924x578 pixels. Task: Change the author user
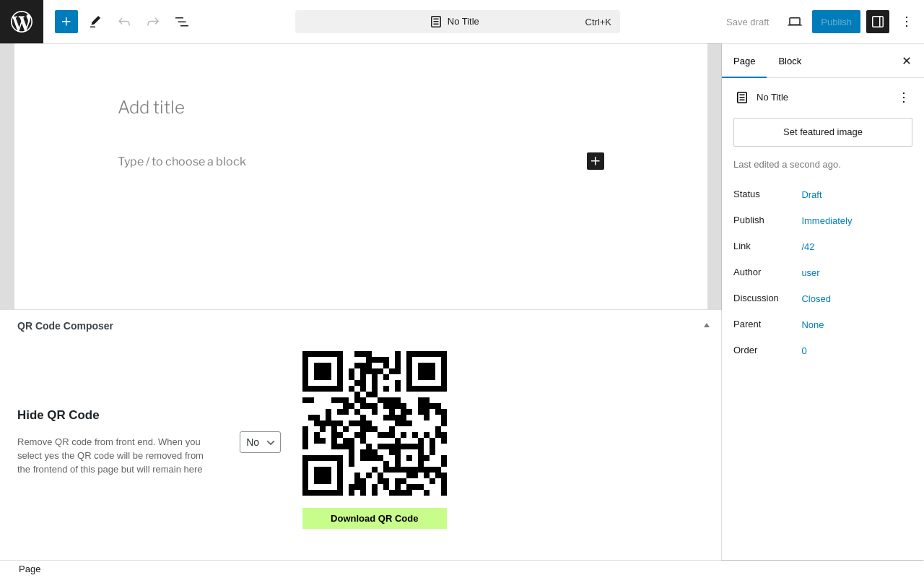click(811, 272)
